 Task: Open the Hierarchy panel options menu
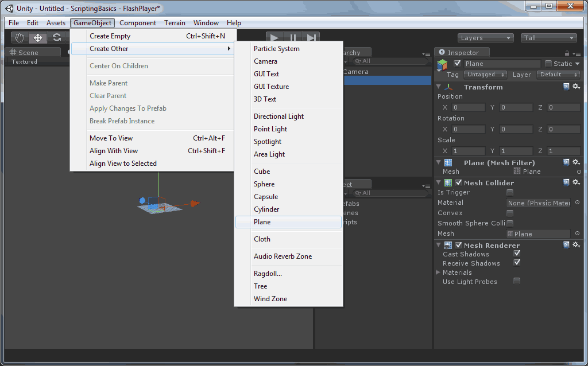(425, 54)
